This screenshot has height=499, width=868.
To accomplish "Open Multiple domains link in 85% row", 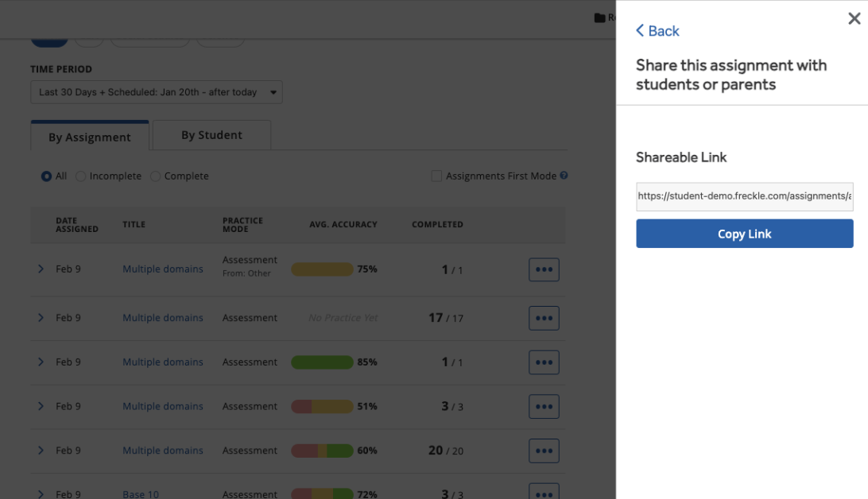I will [163, 362].
